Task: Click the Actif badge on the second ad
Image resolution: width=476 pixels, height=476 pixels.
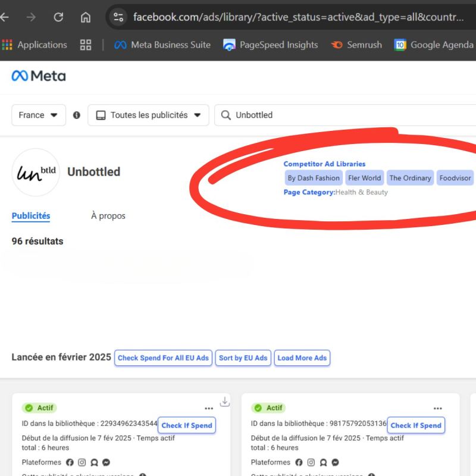Action: pos(268,408)
